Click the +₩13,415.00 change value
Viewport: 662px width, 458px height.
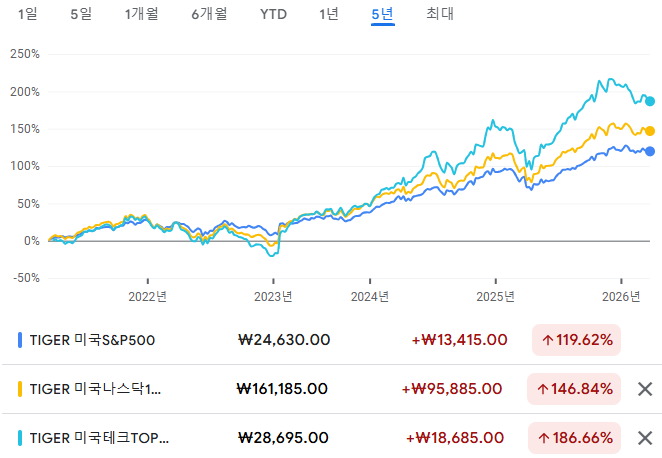459,340
